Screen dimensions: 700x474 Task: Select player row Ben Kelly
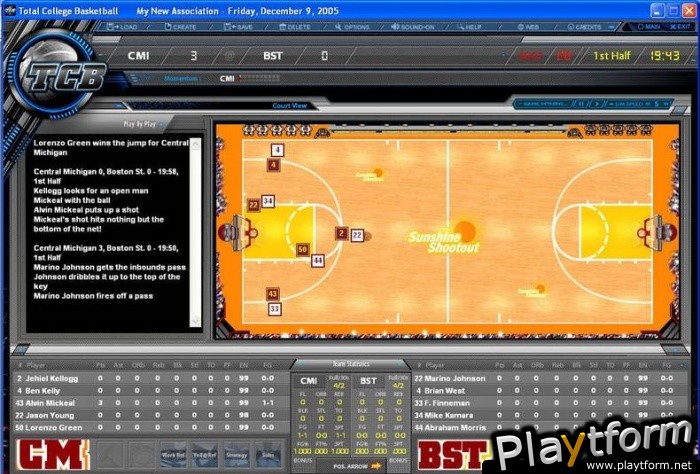[151, 391]
